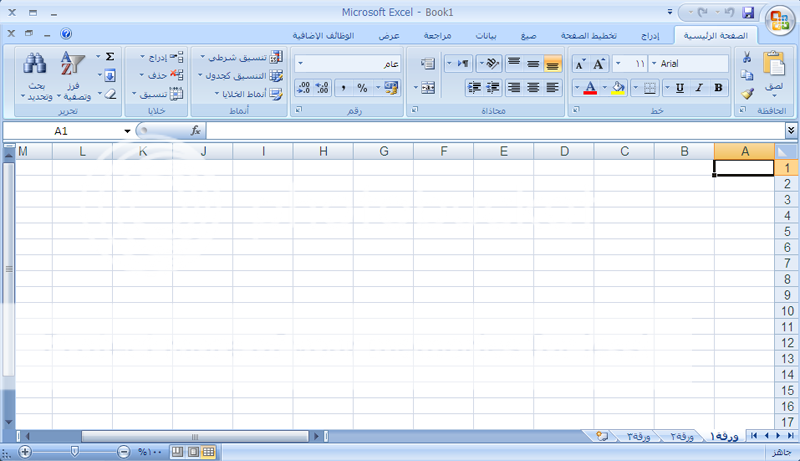The height and width of the screenshot is (461, 800).
Task: Select the Format Painter brush
Action: pyautogui.click(x=747, y=93)
